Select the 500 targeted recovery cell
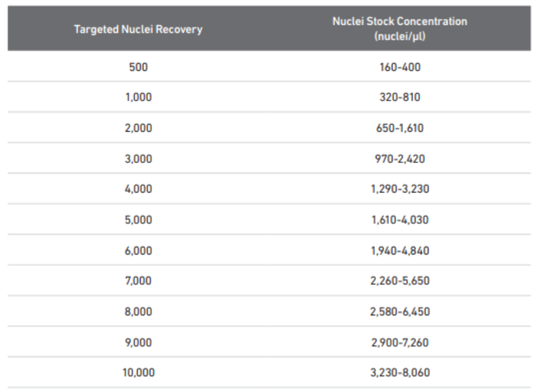 138,67
